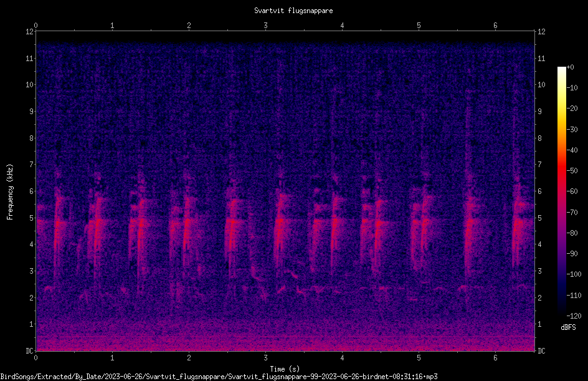
Task: Click the -40 value on the color scale
Action: [x=572, y=150]
